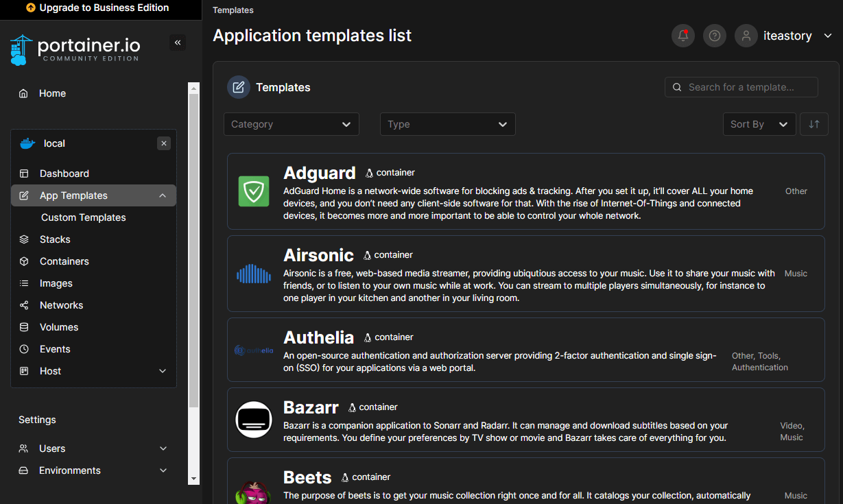
Task: Click Upgrade to Business Edition link
Action: coord(104,8)
